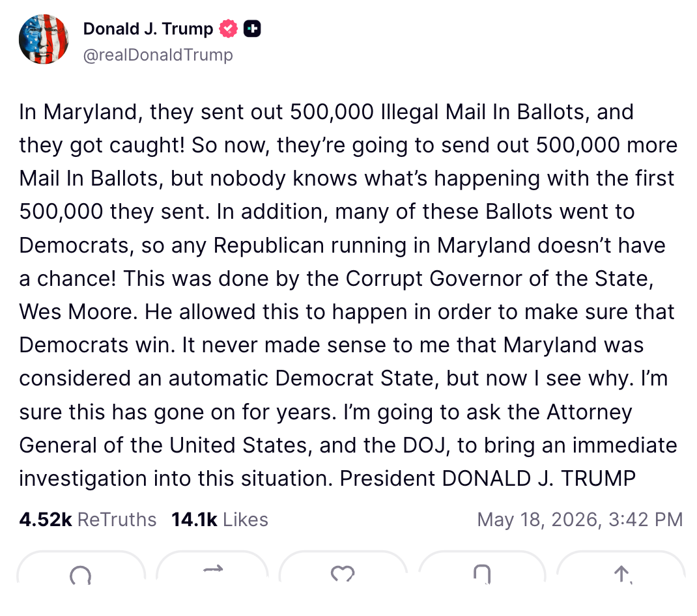Open the @realDonaldTrump handle link

tap(158, 55)
